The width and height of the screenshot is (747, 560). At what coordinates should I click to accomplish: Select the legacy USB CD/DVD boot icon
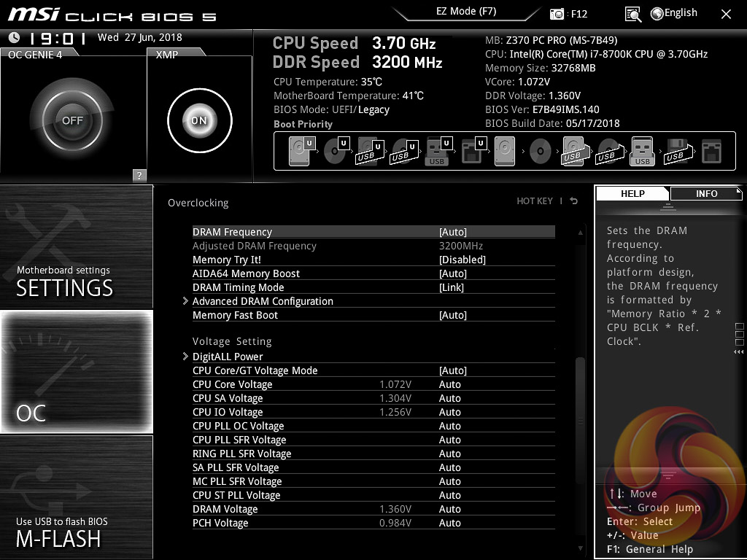pos(608,151)
